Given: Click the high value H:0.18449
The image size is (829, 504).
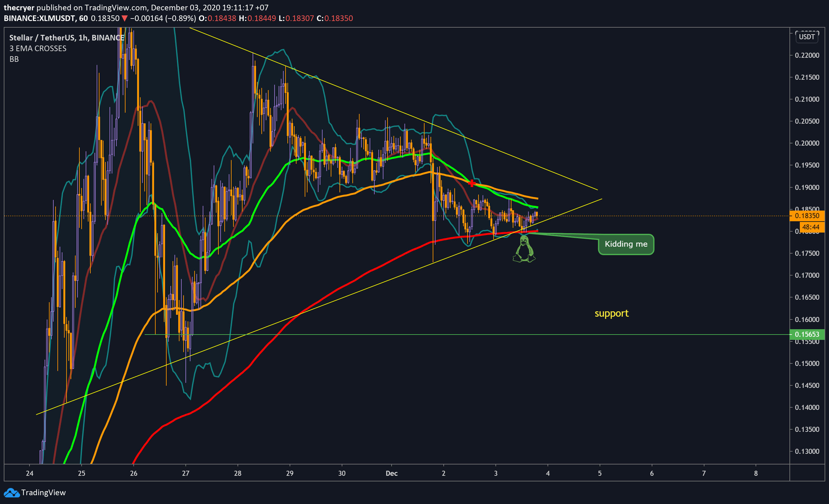Looking at the screenshot, I should pos(257,18).
